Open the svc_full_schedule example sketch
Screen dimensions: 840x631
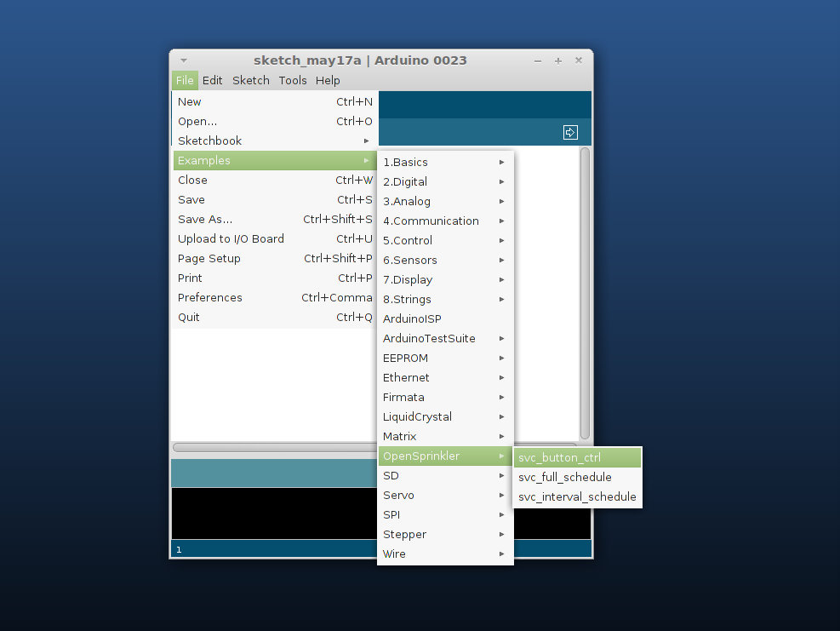click(x=578, y=477)
